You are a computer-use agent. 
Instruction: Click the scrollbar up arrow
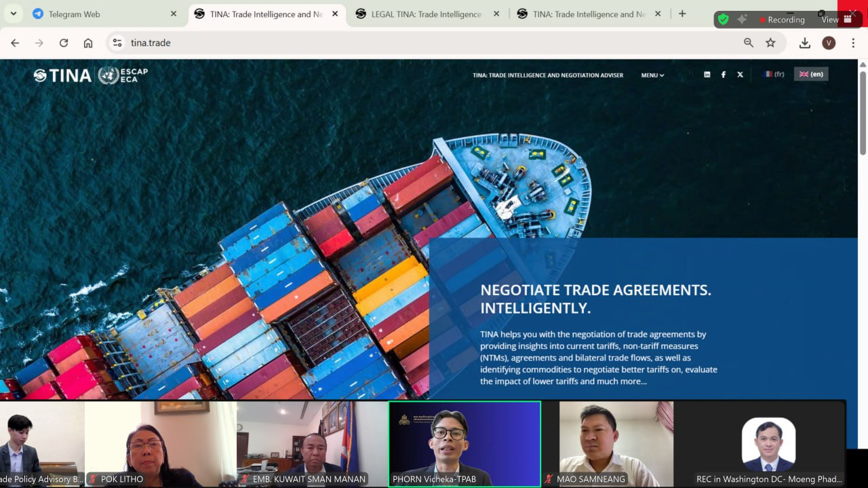863,64
